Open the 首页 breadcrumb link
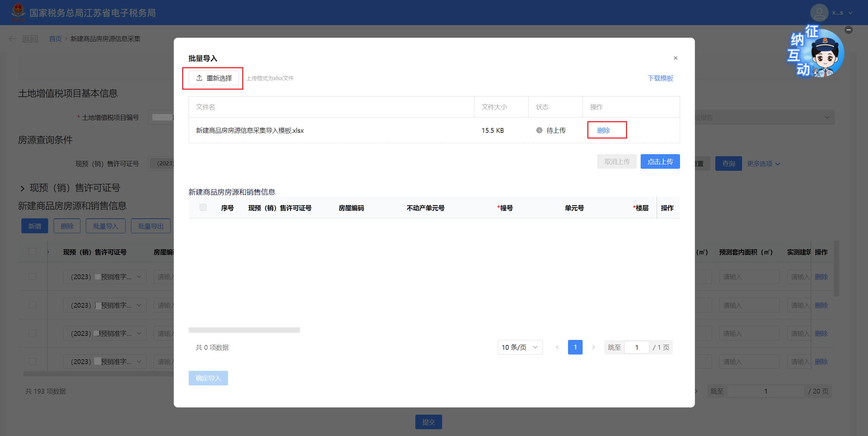The height and width of the screenshot is (436, 868). click(x=55, y=39)
